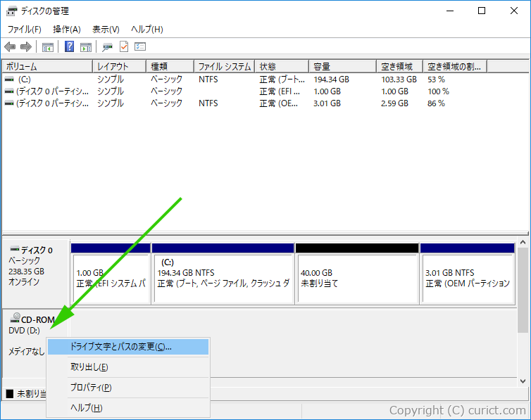This screenshot has height=420, width=531.
Task: Click the rescan disks toolbar icon
Action: [x=107, y=47]
